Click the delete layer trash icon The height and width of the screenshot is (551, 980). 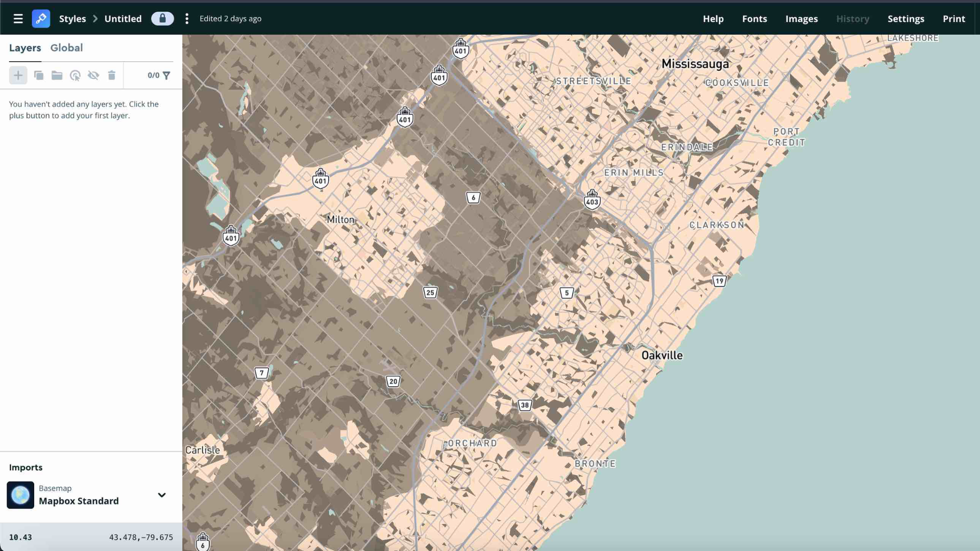[112, 75]
